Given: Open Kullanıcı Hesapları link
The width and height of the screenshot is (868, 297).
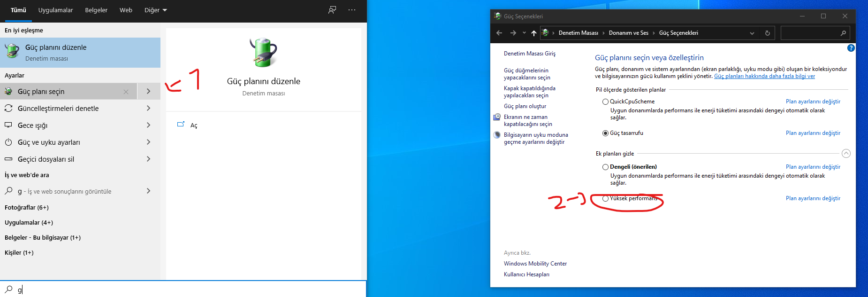Looking at the screenshot, I should point(526,274).
